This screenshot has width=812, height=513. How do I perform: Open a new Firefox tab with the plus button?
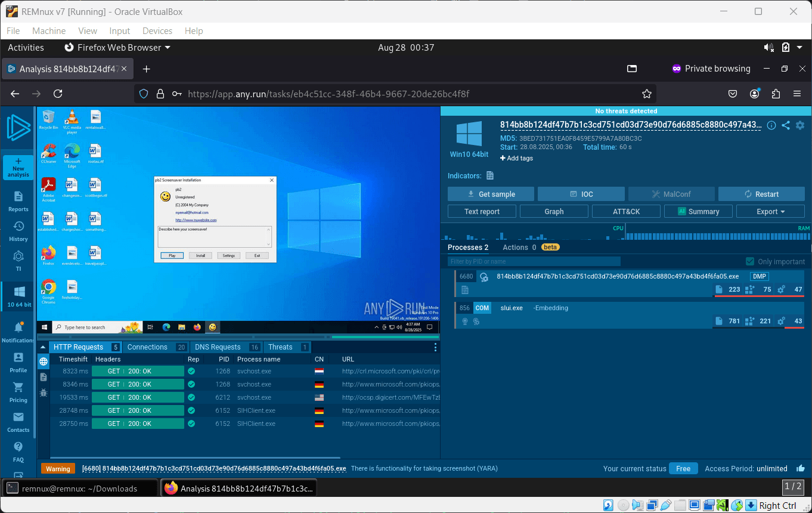[146, 69]
